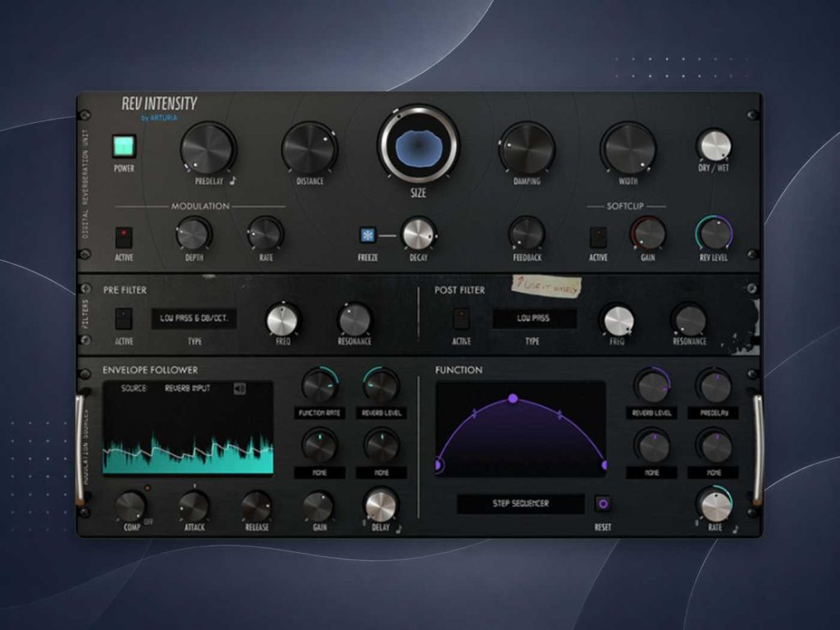Click the Damping knob
The height and width of the screenshot is (630, 840).
coord(527,148)
